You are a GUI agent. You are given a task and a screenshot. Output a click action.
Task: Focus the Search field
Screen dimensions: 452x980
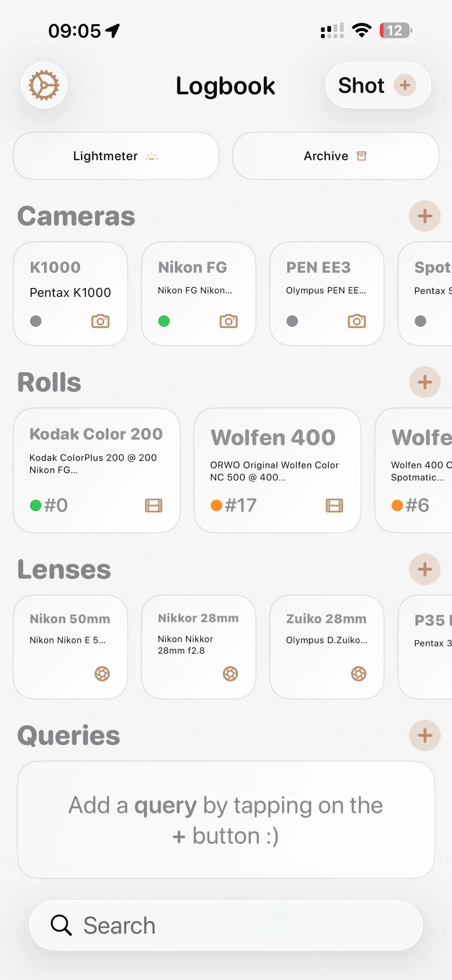click(x=226, y=925)
